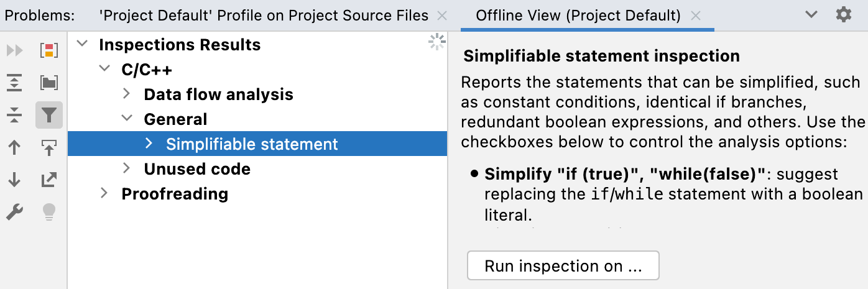
Task: Click the Rerun inspection double-arrow icon
Action: click(x=14, y=50)
